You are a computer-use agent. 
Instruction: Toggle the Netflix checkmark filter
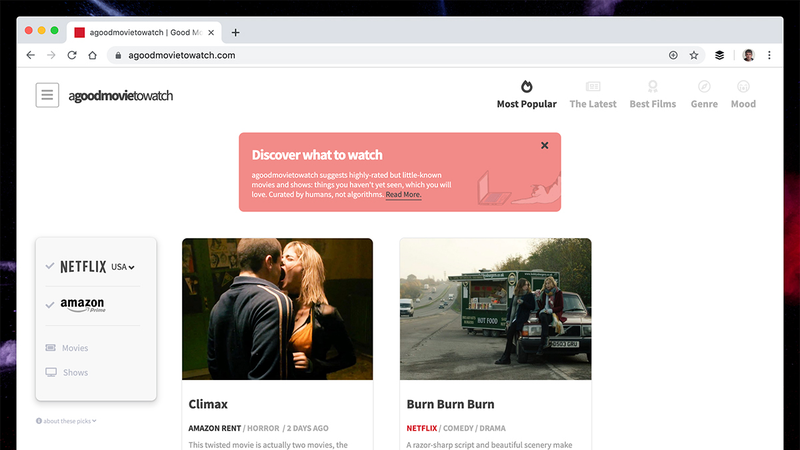[49, 266]
